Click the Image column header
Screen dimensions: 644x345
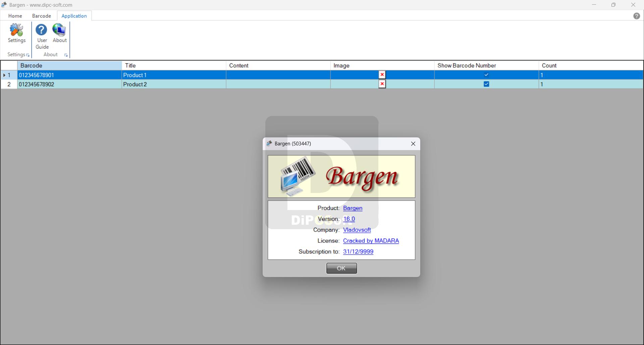point(382,65)
